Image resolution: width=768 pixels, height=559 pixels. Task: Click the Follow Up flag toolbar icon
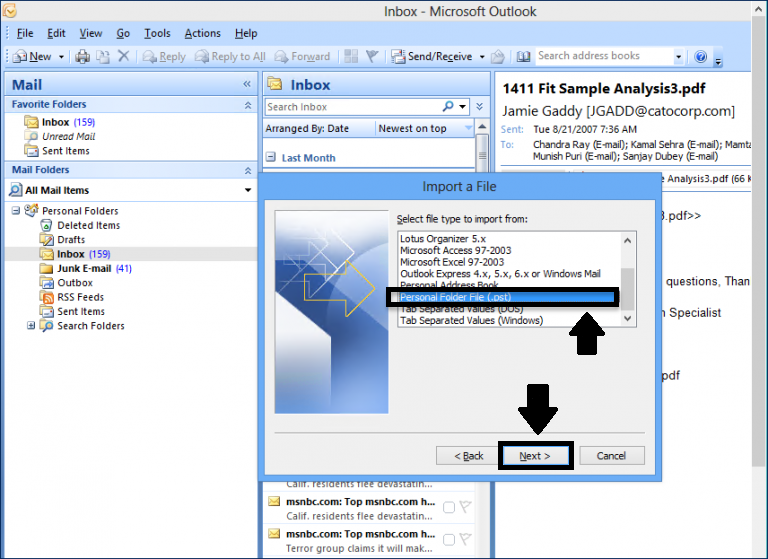click(372, 56)
